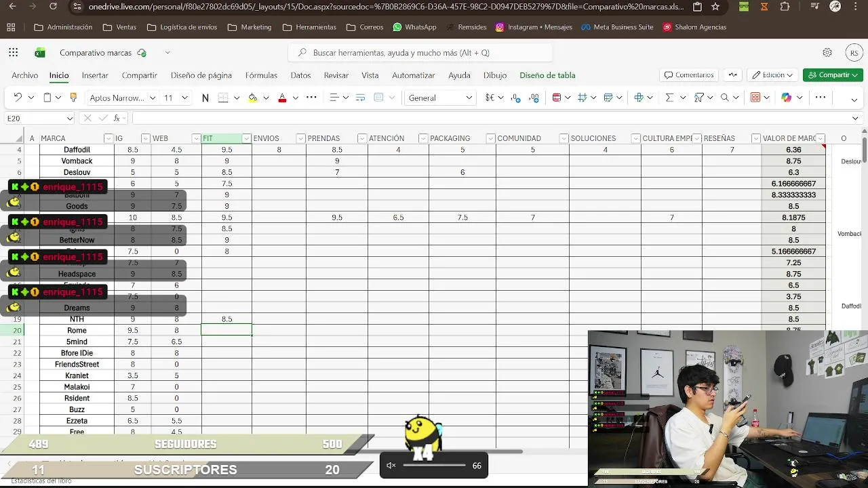Open the Diseño de tabla tab
Image resolution: width=868 pixels, height=488 pixels.
coord(547,75)
